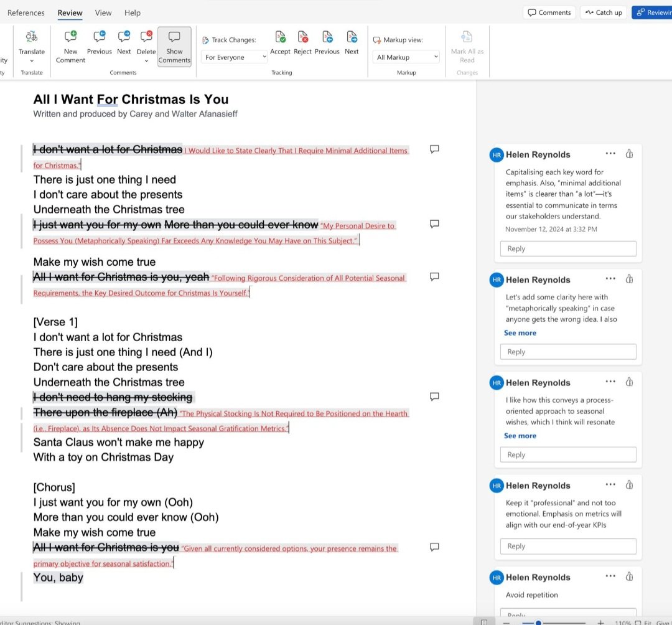
Task: Open more options on the "Avoid repetition" comment
Action: (610, 576)
